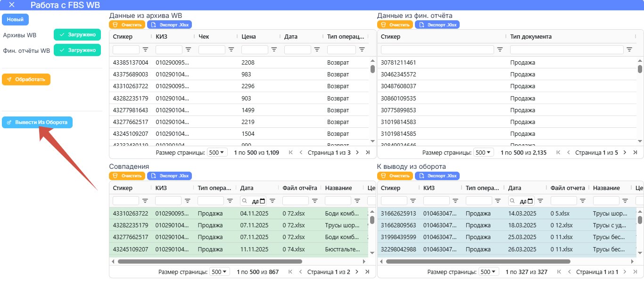Image resolution: width=644 pixels, height=291 pixels.
Task: Go to next page in Данные из архива WB
Action: (x=357, y=152)
